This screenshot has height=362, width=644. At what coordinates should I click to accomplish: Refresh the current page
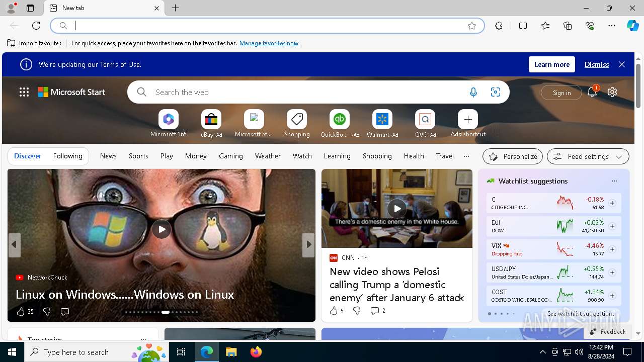pos(36,26)
